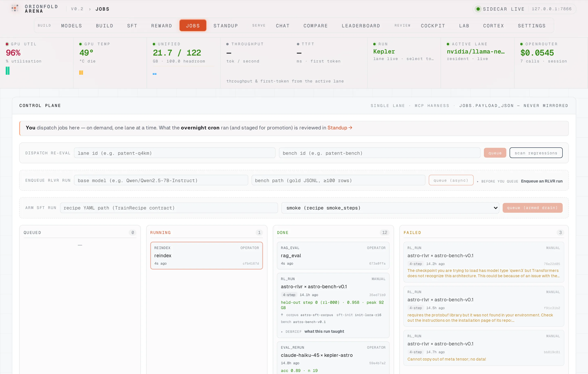Click the 127.0.0.1:7866 address
This screenshot has width=588, height=374.
(x=551, y=9)
